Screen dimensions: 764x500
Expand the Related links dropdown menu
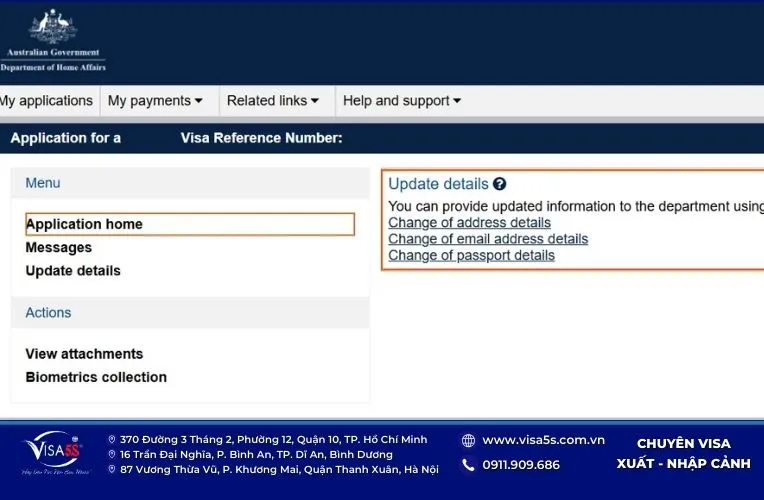click(x=273, y=100)
